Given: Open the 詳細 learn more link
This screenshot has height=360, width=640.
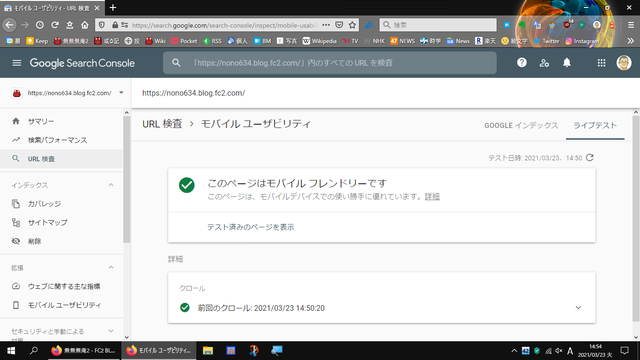Looking at the screenshot, I should click(x=432, y=197).
